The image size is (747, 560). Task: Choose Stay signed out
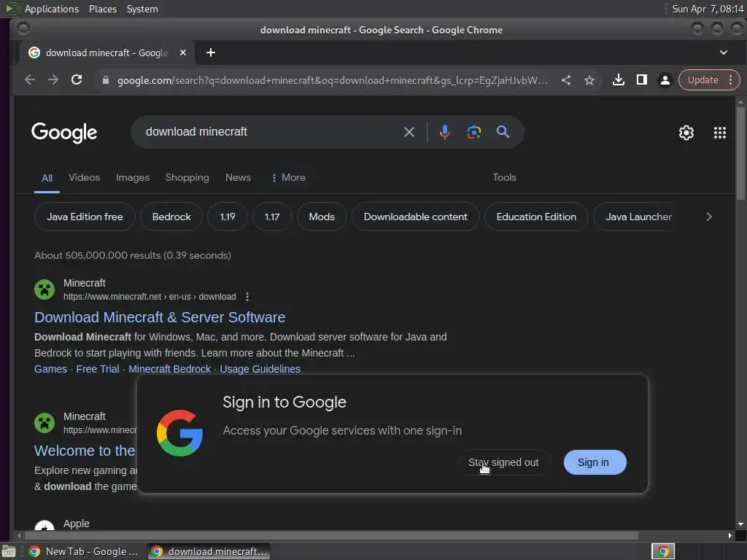click(503, 462)
